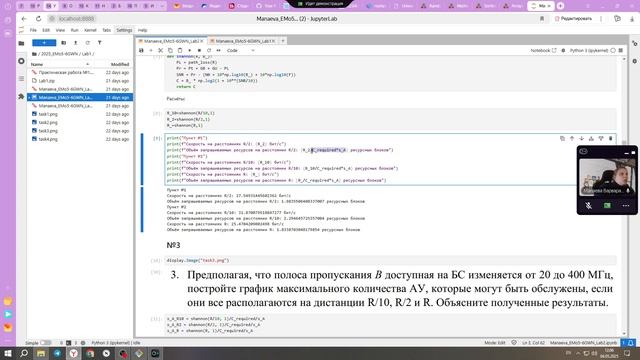Open the Windows Start menu
This screenshot has width=640, height=360.
coord(8,353)
